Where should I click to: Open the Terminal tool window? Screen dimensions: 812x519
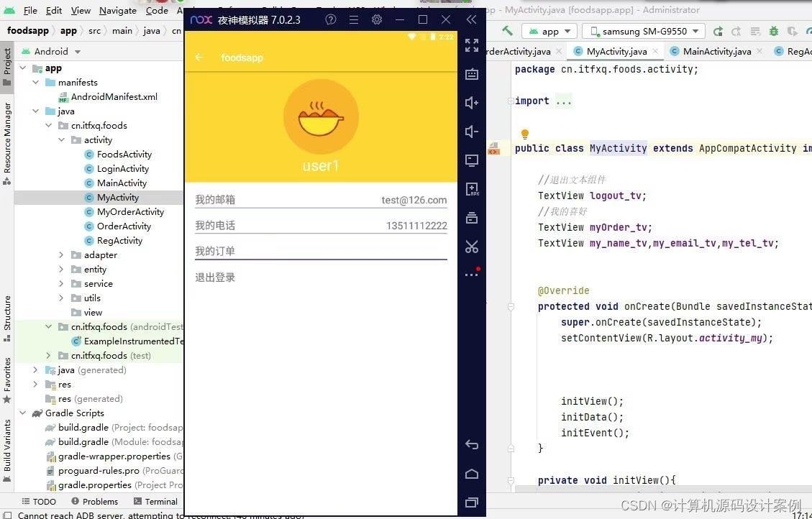[x=155, y=502]
